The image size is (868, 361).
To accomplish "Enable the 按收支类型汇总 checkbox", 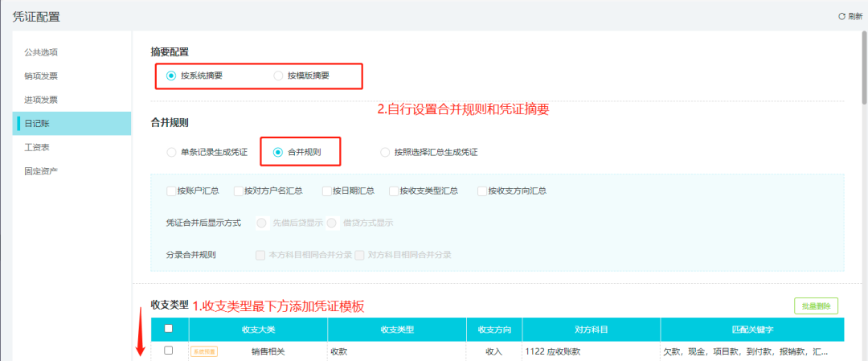I will [394, 191].
